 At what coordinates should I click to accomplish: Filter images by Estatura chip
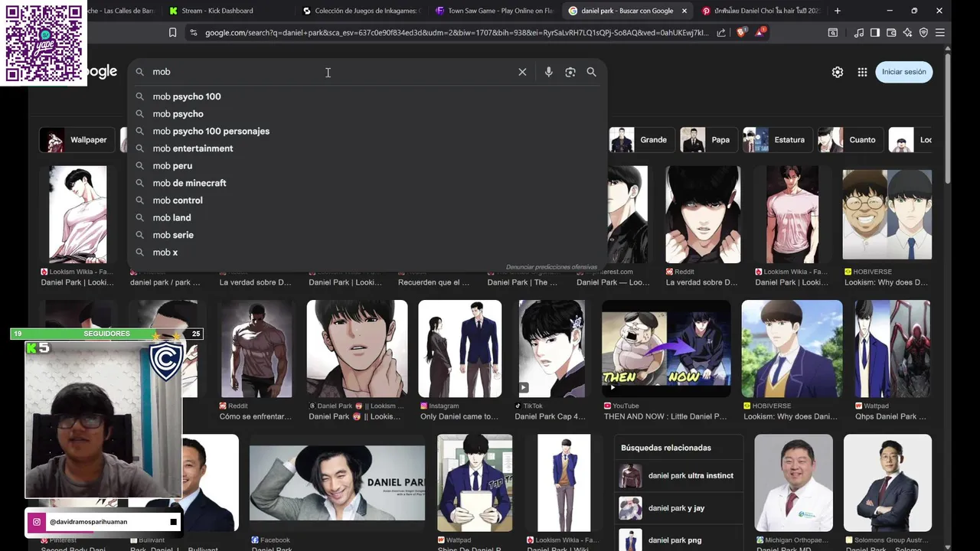click(x=777, y=140)
